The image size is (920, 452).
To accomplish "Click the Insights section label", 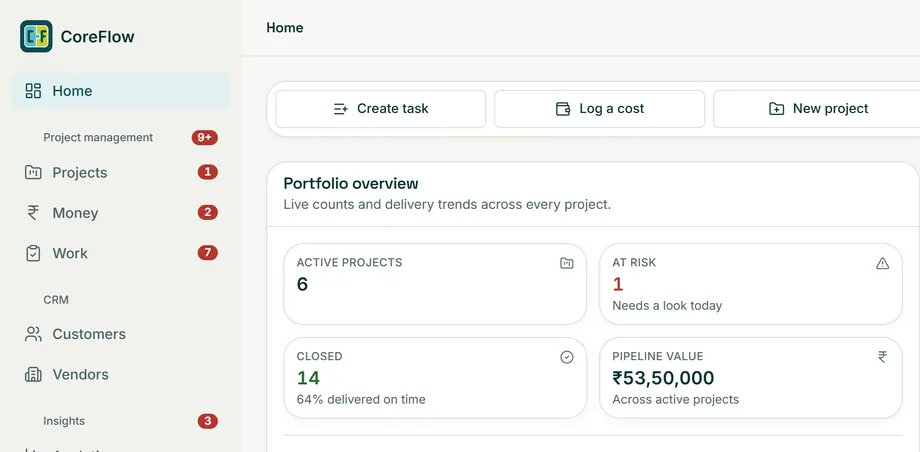I will point(64,421).
